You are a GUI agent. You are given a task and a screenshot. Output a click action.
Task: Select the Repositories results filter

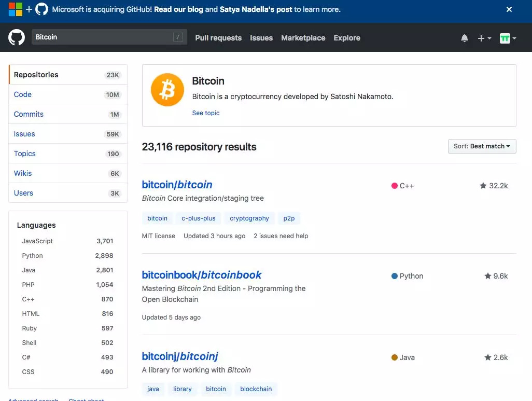(68, 75)
